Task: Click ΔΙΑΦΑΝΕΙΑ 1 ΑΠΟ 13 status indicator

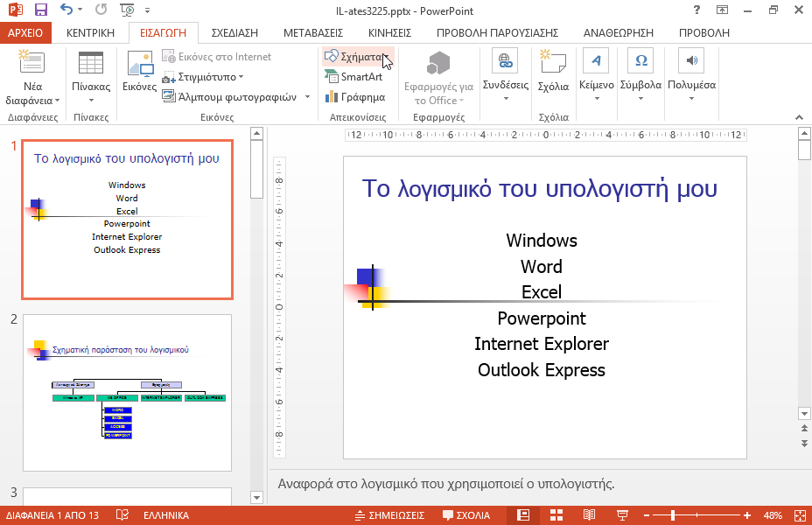Action: pyautogui.click(x=52, y=515)
